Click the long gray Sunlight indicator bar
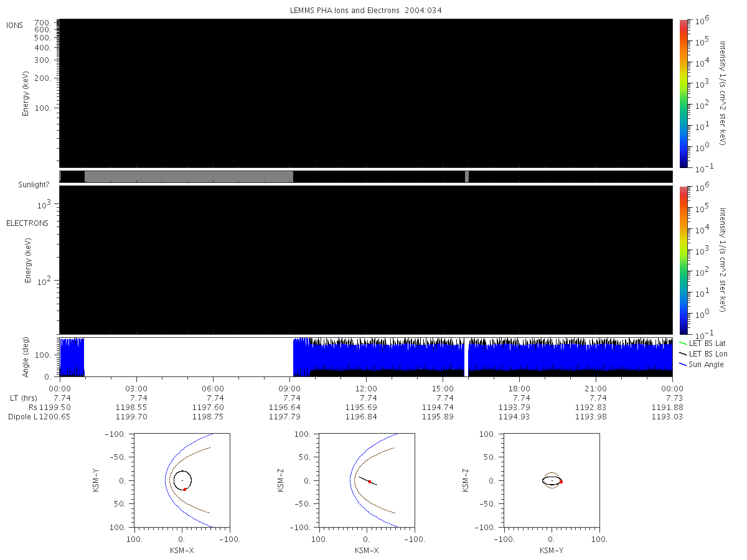 click(189, 177)
